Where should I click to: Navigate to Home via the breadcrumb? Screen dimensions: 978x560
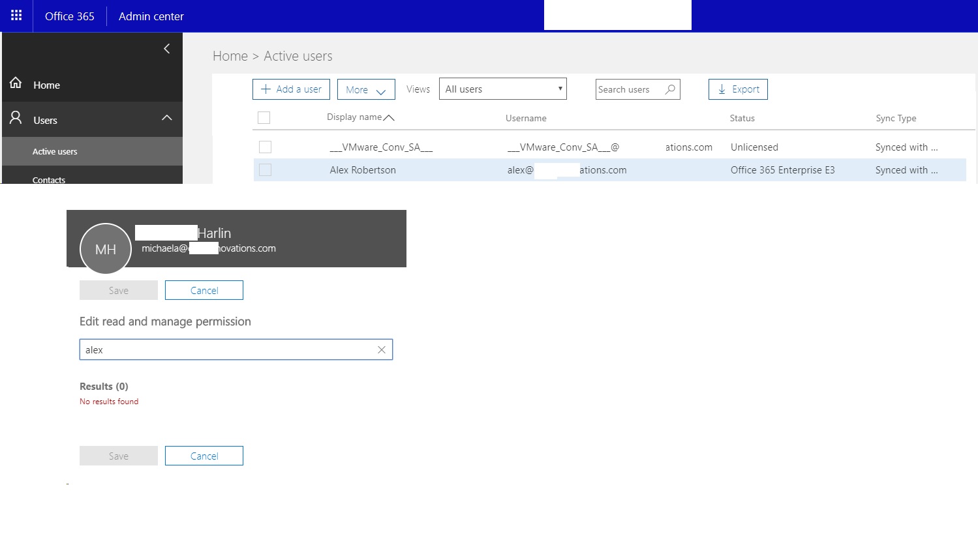pos(230,56)
